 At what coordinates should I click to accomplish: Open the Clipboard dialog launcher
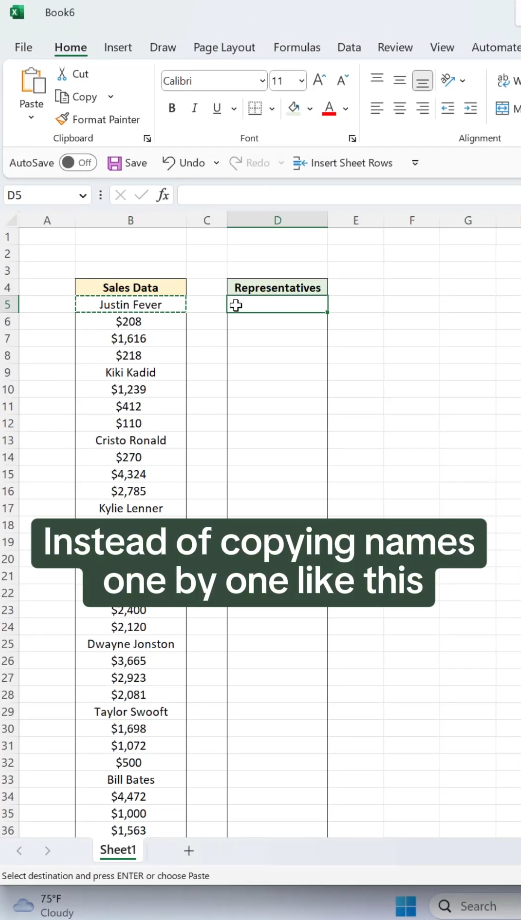pyautogui.click(x=147, y=138)
